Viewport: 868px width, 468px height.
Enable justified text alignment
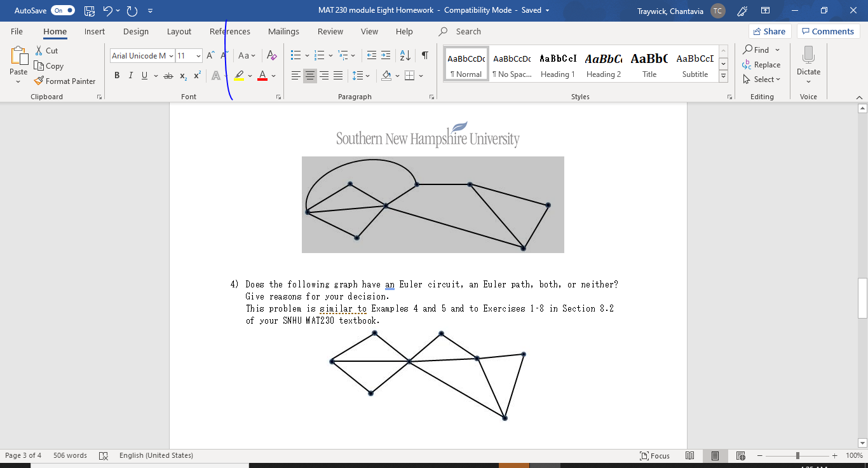[337, 75]
